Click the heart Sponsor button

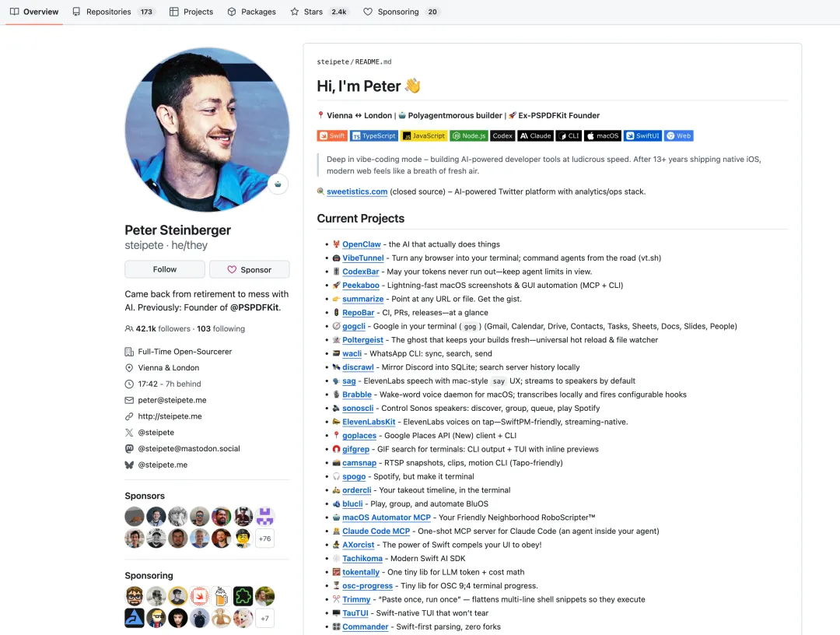click(x=249, y=269)
